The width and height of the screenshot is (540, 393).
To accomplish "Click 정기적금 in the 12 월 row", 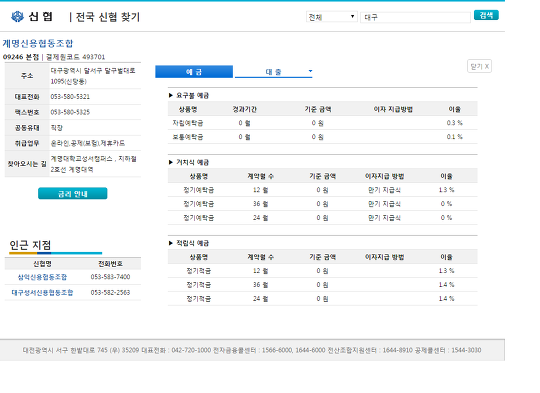I will coord(198,271).
